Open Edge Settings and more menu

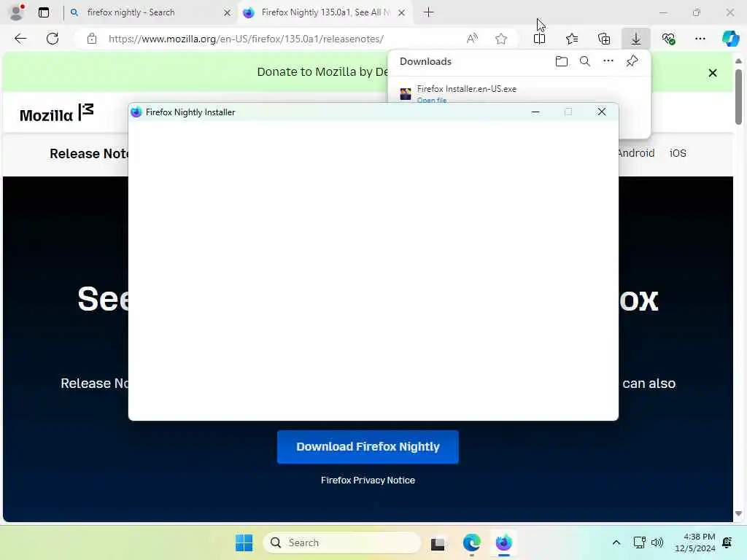pos(700,39)
